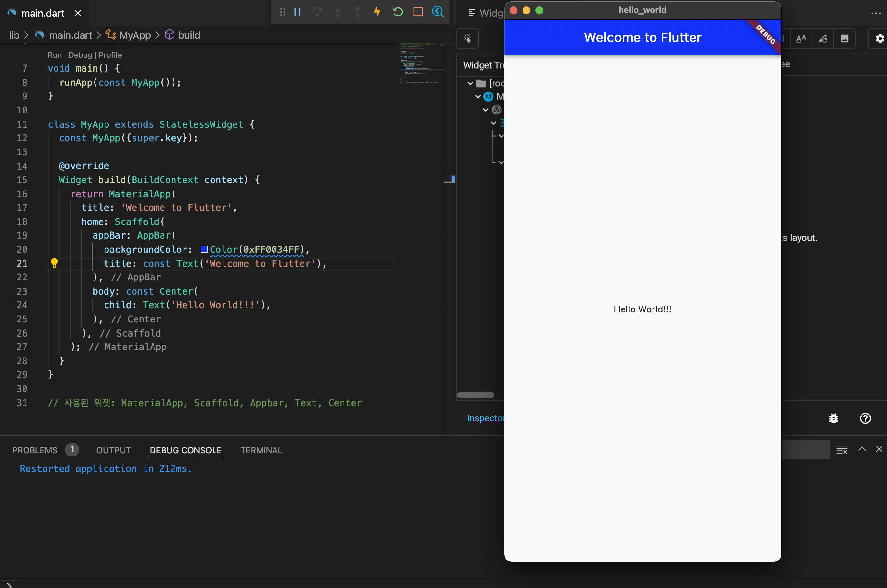Open the PROBLEMS tab
This screenshot has width=887, height=588.
click(x=35, y=450)
